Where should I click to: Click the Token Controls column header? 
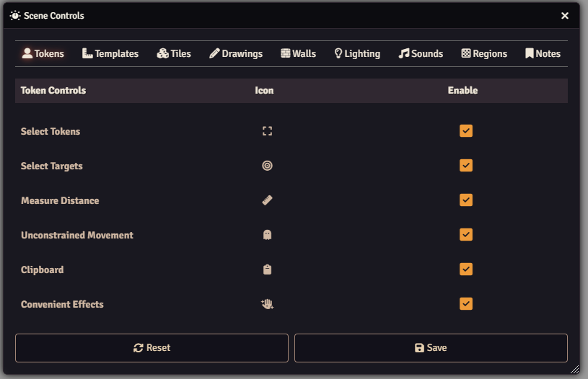(x=53, y=91)
